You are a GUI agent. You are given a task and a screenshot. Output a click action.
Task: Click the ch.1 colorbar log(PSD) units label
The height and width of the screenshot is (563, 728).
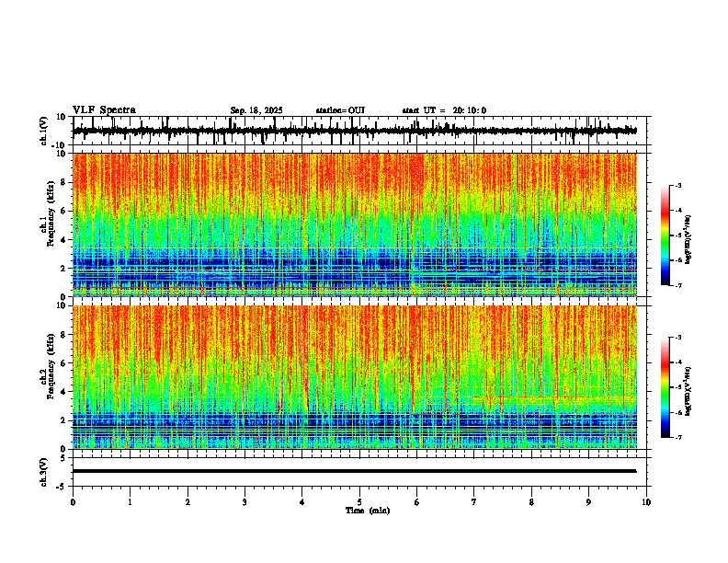click(688, 240)
